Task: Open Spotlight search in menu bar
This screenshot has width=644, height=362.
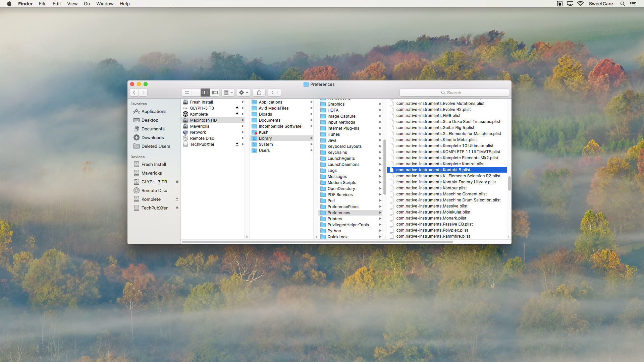Action: pos(623,4)
